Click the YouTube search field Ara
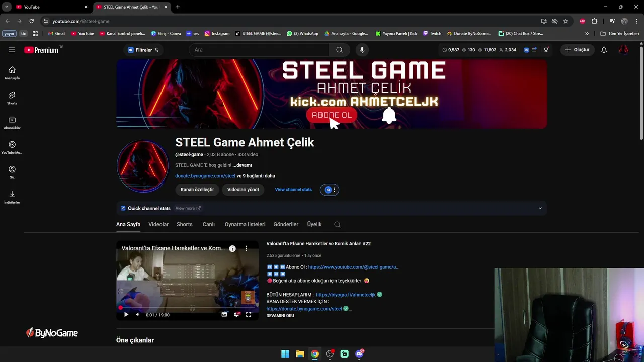 pyautogui.click(x=259, y=50)
